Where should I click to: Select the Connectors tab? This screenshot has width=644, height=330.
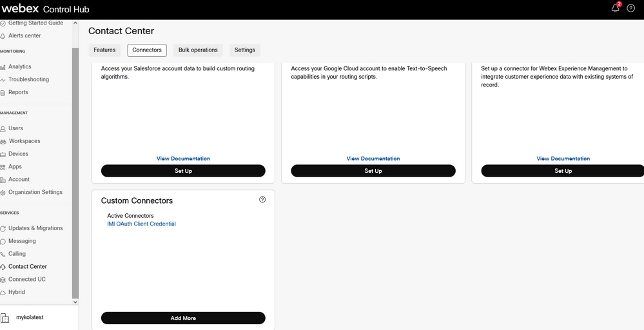(x=147, y=50)
